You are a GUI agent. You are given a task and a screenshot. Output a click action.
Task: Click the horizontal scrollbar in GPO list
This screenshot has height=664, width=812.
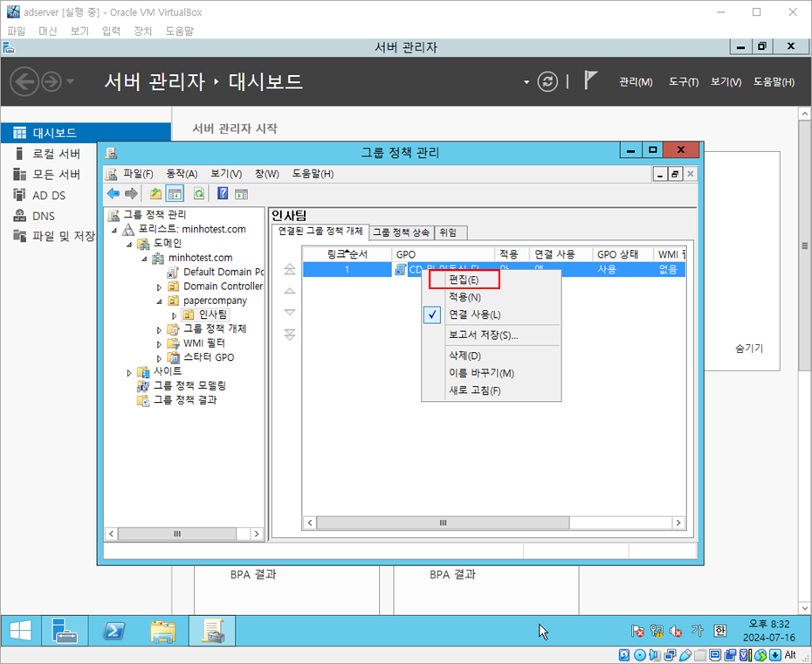[x=443, y=522]
